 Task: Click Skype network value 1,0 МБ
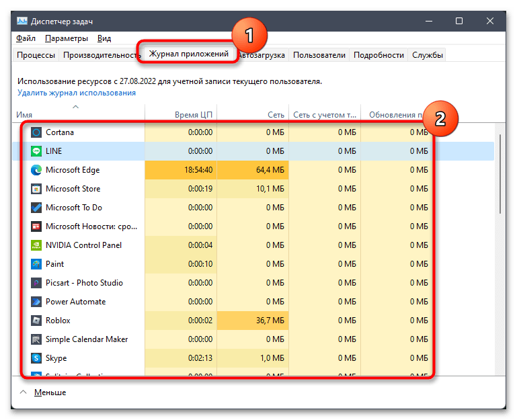[272, 358]
